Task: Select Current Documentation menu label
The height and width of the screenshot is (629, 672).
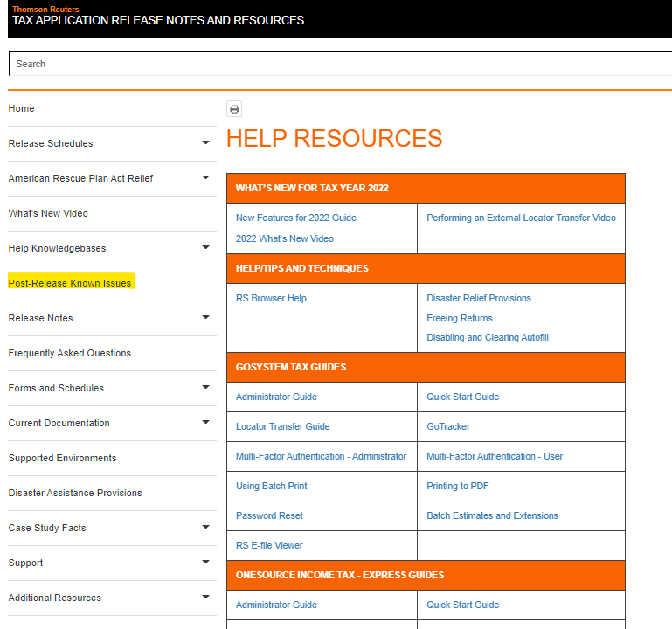Action: [x=59, y=423]
